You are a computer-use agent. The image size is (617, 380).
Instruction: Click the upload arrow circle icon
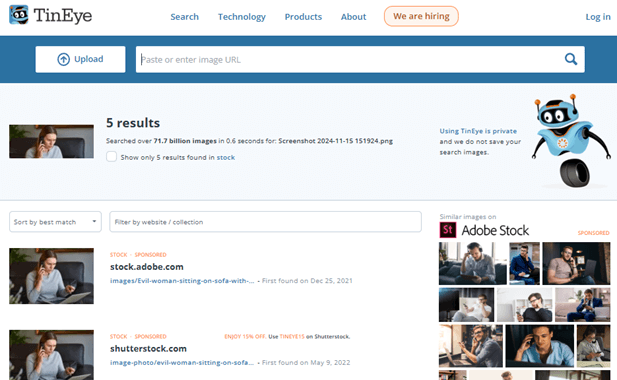click(x=63, y=59)
